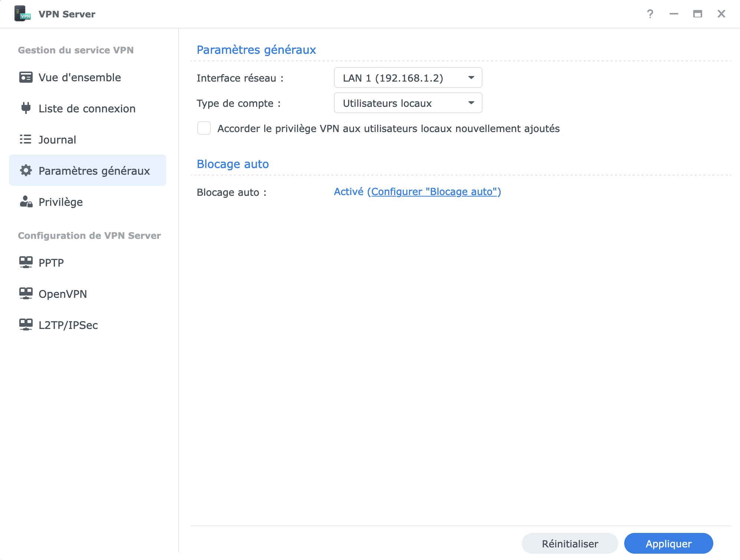Close the VPN Server window
Viewport: 740px width, 560px height.
coord(721,14)
